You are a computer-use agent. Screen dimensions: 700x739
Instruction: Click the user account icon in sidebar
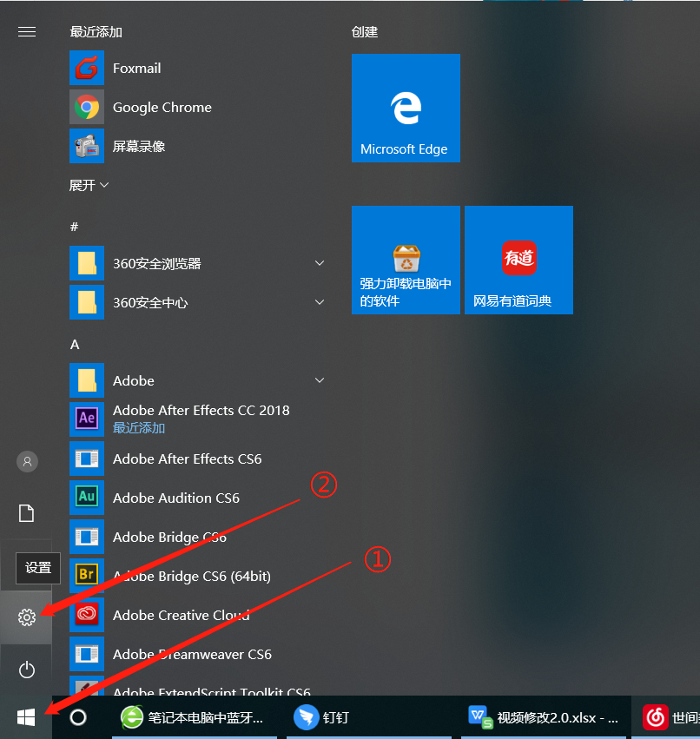[x=26, y=461]
